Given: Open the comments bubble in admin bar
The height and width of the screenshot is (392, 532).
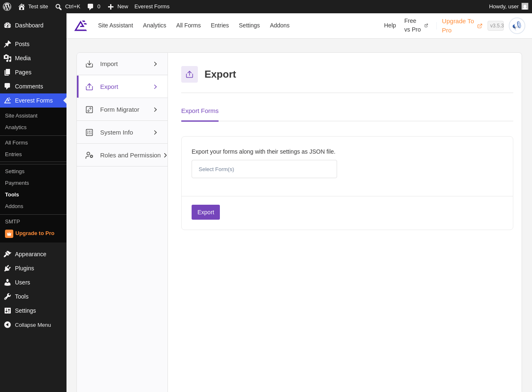Looking at the screenshot, I should [x=90, y=7].
